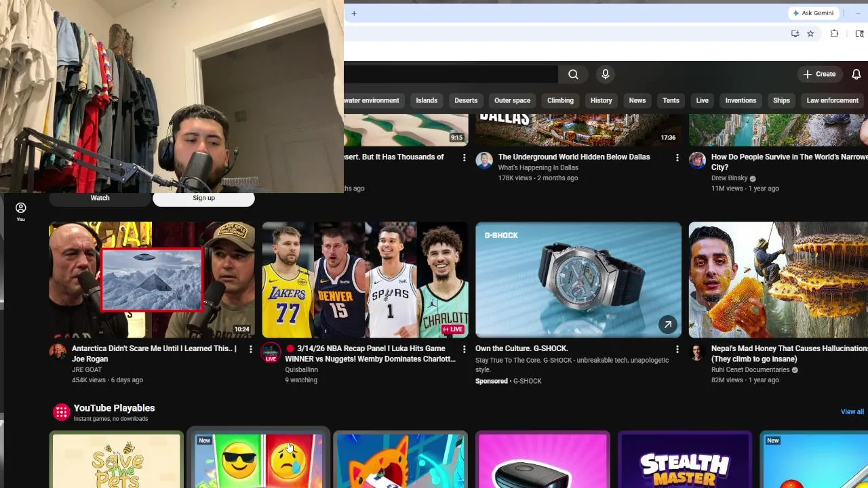Open options menu for Joe Rogan Antarctica video
The height and width of the screenshot is (488, 868).
pos(250,349)
